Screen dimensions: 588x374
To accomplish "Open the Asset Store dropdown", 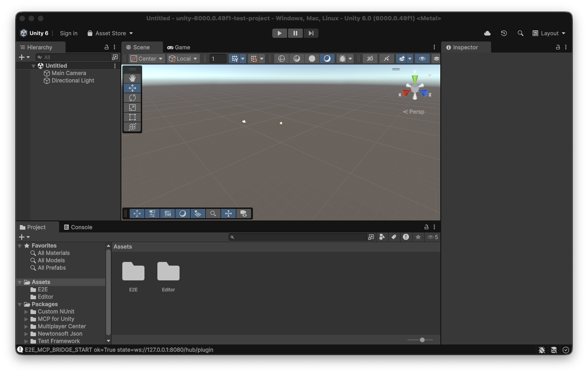I will [x=110, y=33].
